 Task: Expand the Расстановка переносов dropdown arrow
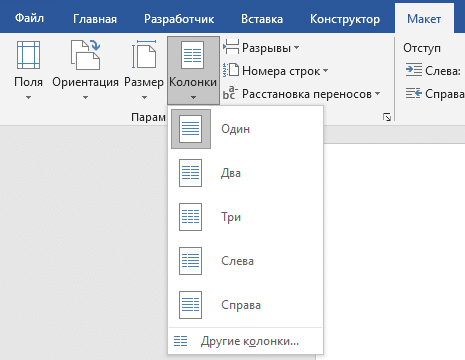(x=377, y=94)
